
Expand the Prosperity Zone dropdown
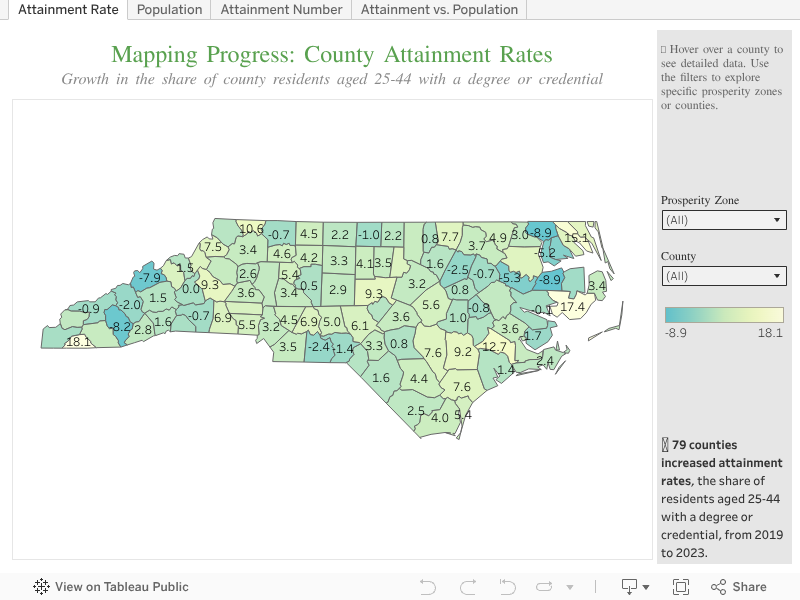[723, 221]
